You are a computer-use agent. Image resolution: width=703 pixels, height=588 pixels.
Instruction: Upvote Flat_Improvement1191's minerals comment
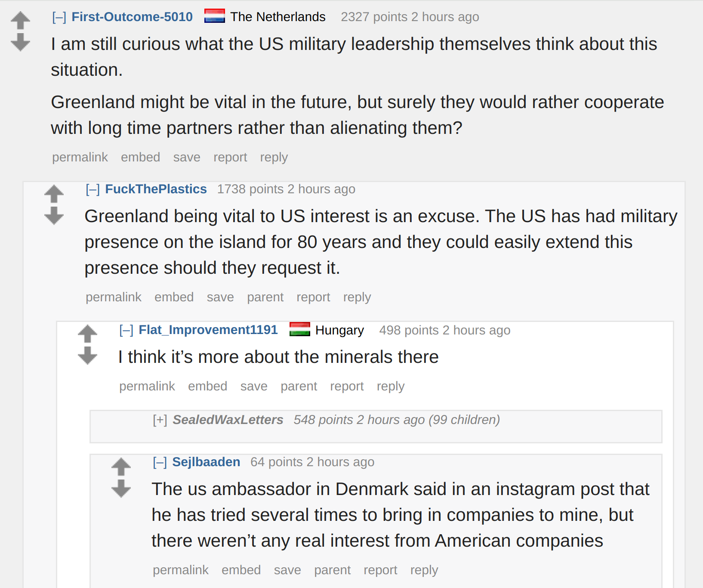87,334
